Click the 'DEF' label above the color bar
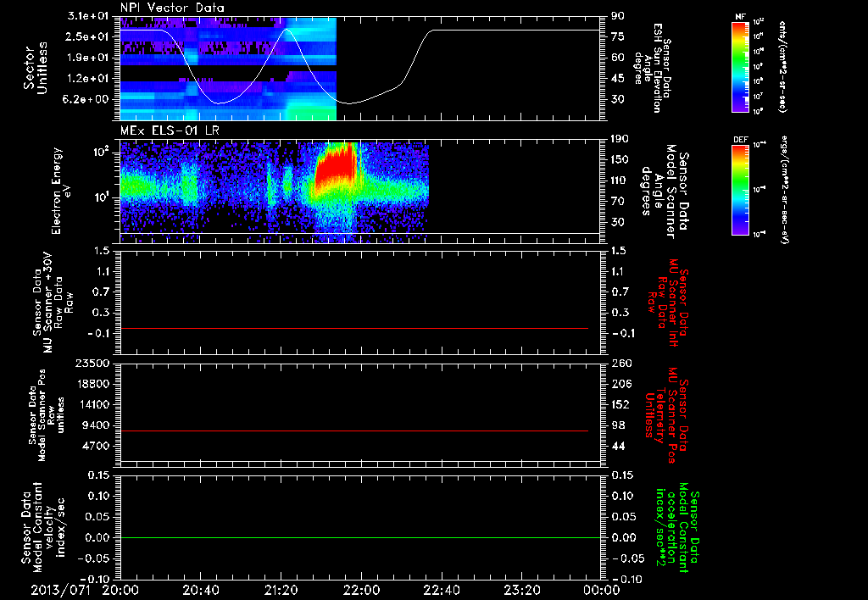The image size is (868, 600). point(740,140)
